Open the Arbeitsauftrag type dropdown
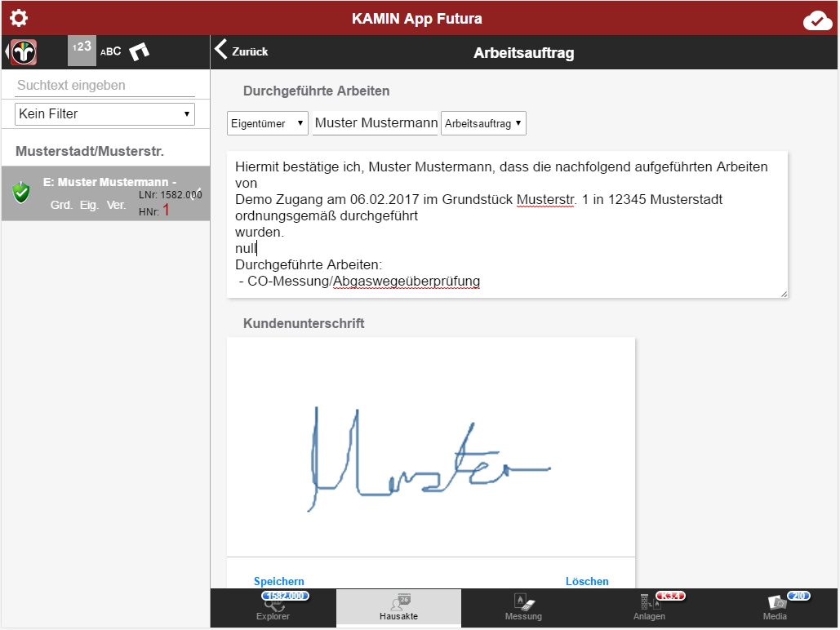The height and width of the screenshot is (630, 840). pos(483,124)
